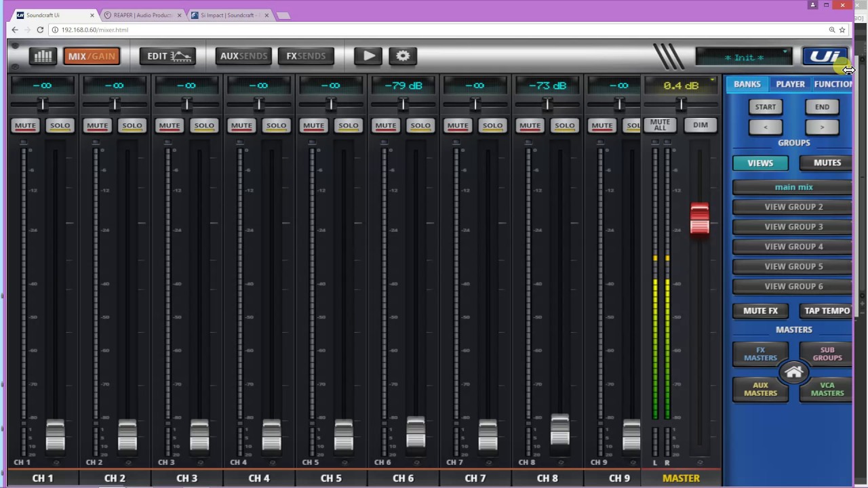This screenshot has height=488, width=868.
Task: Show the AUX SENDS view
Action: [x=244, y=56]
